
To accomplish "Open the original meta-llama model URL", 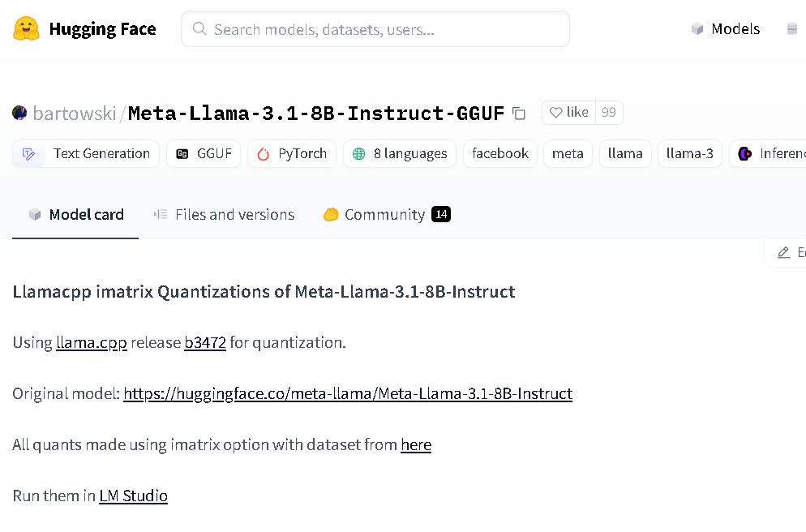I will click(x=348, y=394).
